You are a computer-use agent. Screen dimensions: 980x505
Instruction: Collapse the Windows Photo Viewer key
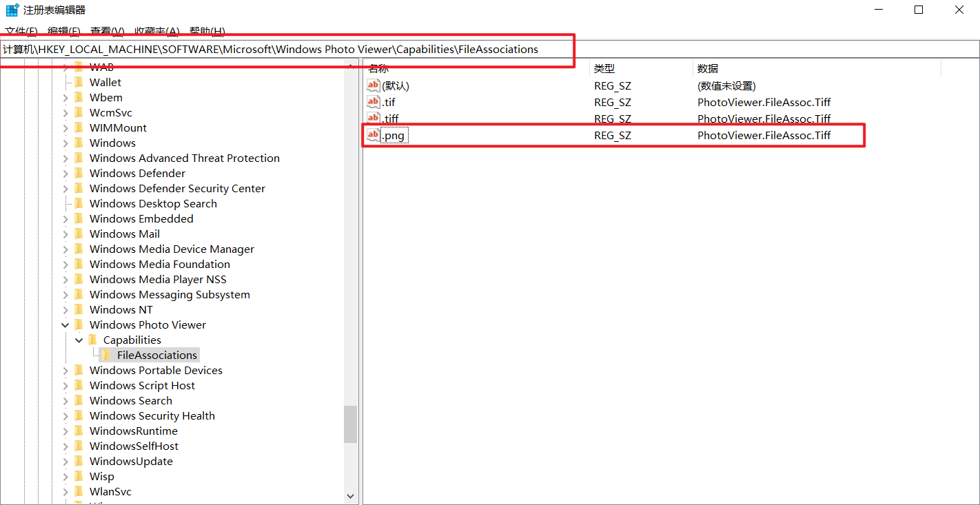[65, 324]
